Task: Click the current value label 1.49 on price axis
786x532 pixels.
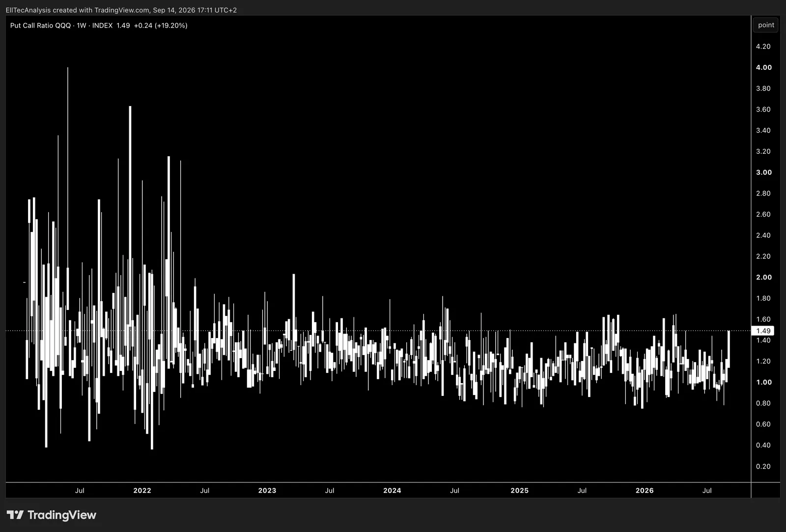Action: pos(763,331)
